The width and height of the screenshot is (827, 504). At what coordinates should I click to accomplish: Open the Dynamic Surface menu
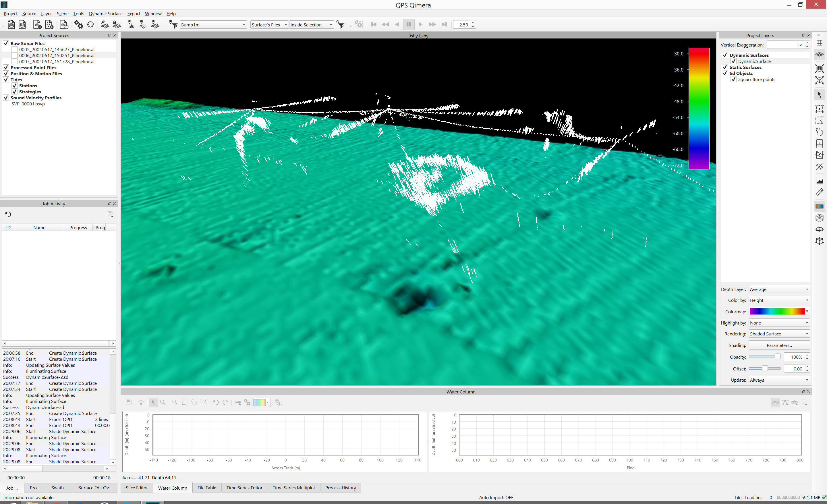tap(105, 14)
